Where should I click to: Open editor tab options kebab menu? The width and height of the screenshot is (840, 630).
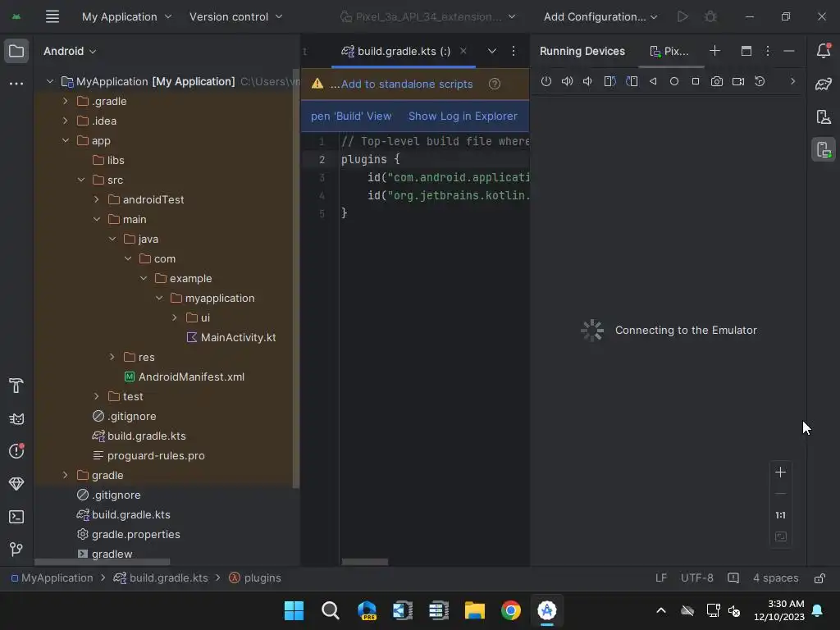(514, 51)
